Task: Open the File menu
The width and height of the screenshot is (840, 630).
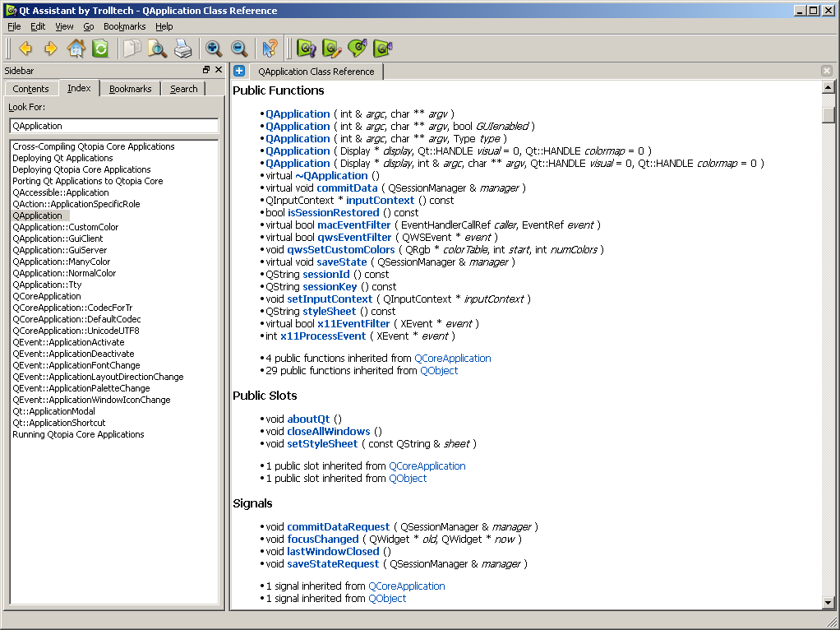Action: point(14,26)
